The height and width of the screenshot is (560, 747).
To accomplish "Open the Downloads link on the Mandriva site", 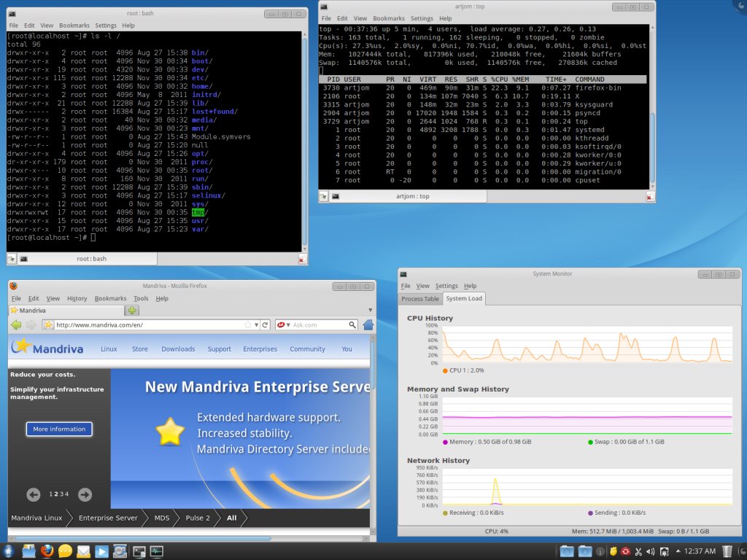I will 178,349.
